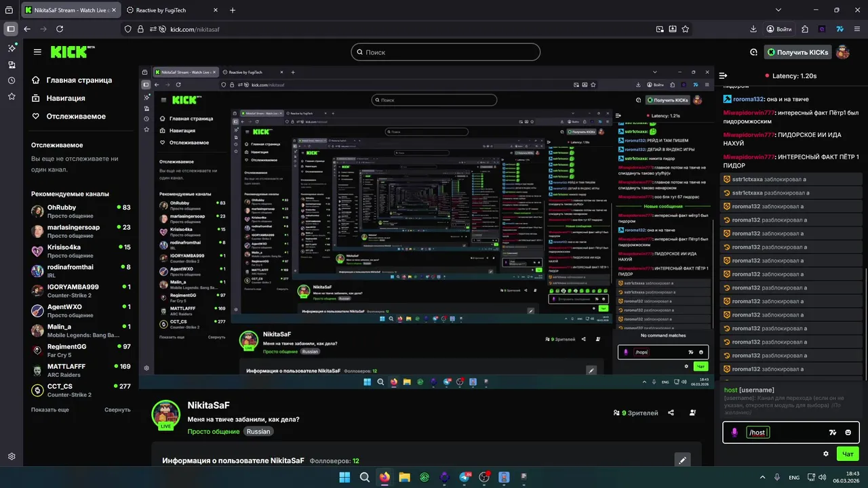Viewport: 868px width, 488px height.
Task: Click the purple microphone icon in chat box
Action: (734, 432)
